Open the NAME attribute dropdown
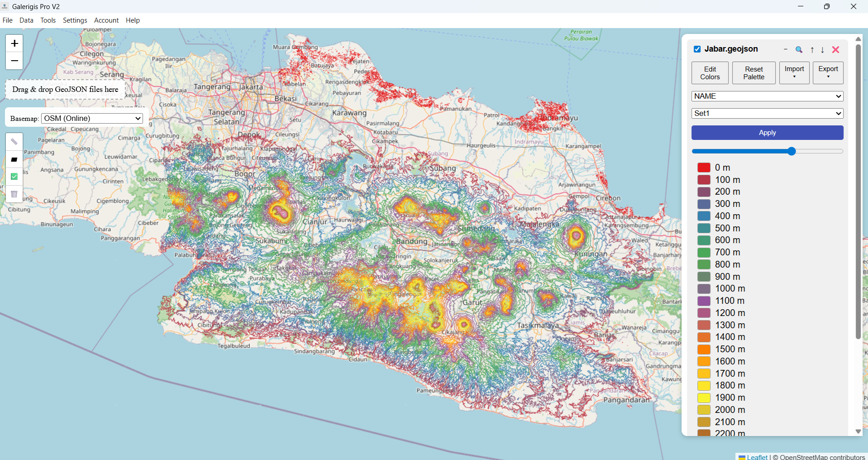The width and height of the screenshot is (868, 460). pyautogui.click(x=767, y=96)
